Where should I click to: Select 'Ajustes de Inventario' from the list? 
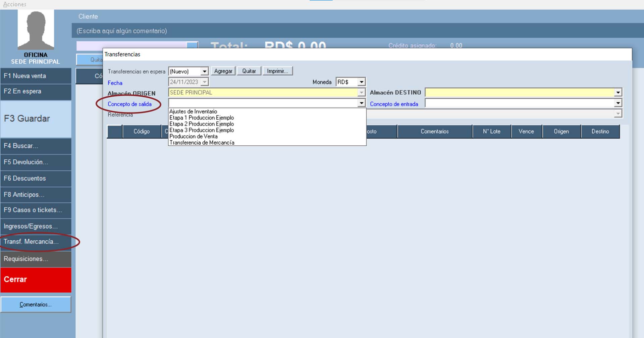[x=193, y=111]
